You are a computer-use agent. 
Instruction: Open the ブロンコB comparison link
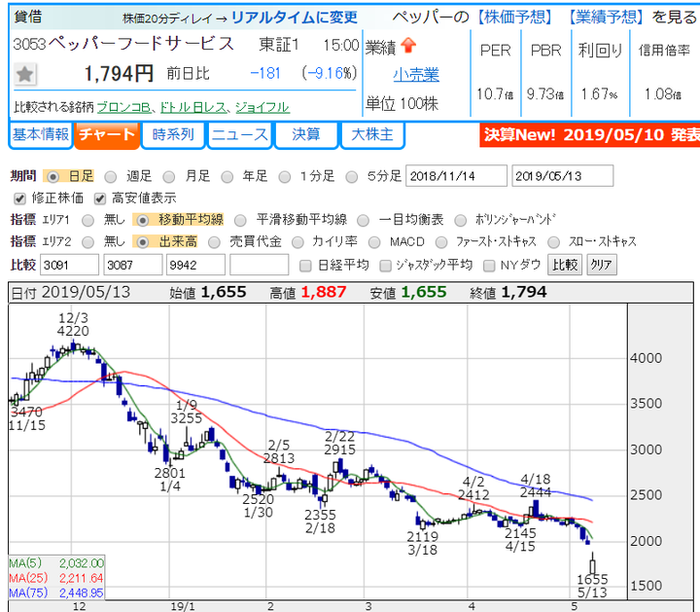(123, 107)
